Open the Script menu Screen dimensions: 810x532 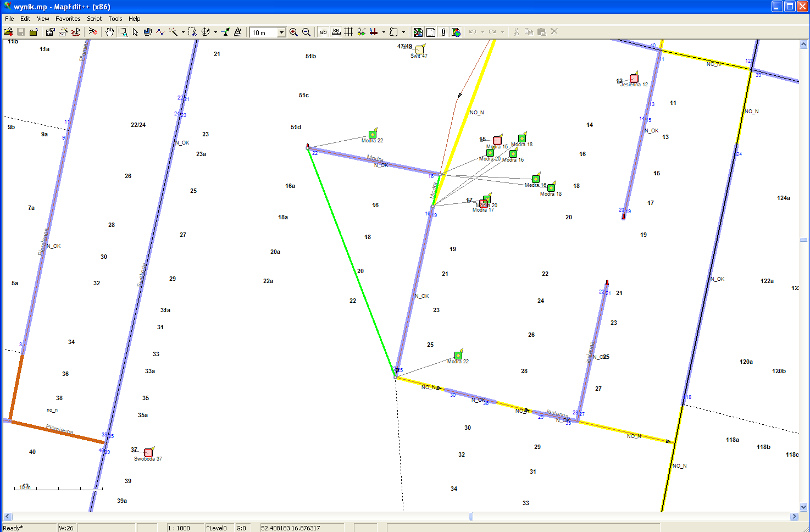94,19
